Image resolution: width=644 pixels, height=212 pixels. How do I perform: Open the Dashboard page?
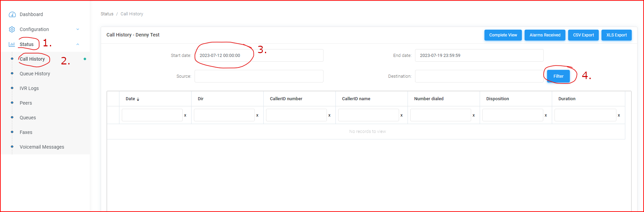click(31, 14)
